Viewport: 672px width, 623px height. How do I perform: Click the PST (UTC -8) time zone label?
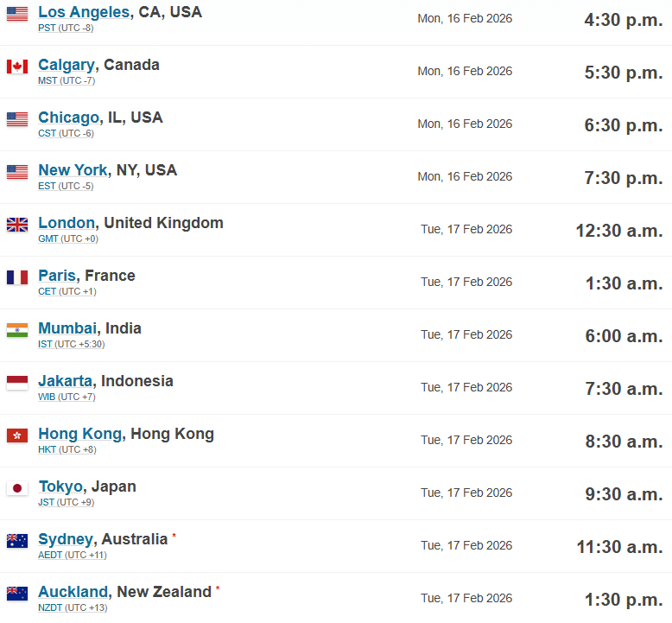[x=66, y=29]
